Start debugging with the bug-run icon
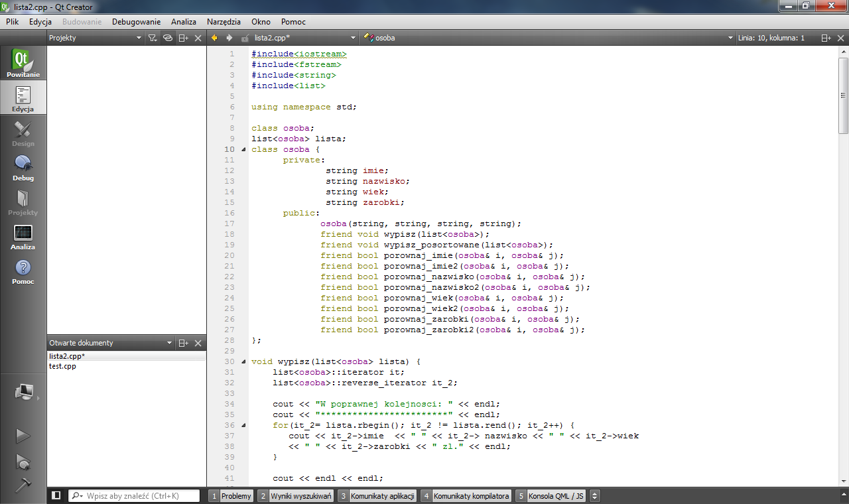The height and width of the screenshot is (504, 849). 23,462
